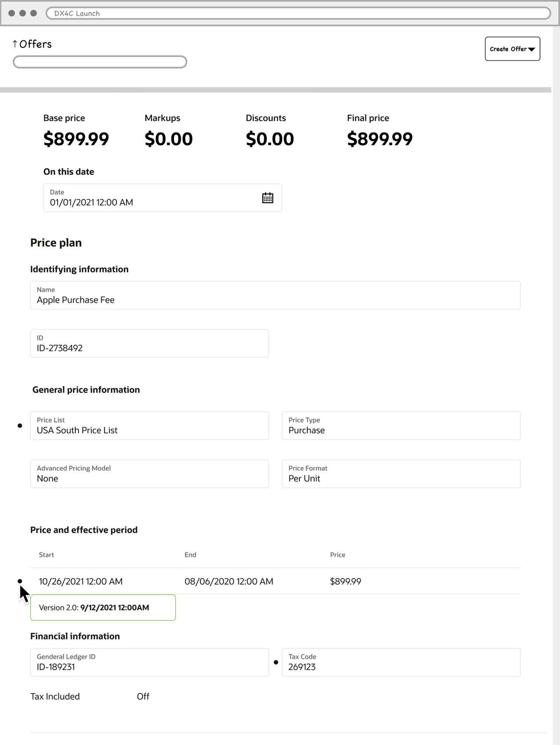Open the Price Type Purchase dropdown
Viewport: 560px width, 745px height.
[401, 426]
